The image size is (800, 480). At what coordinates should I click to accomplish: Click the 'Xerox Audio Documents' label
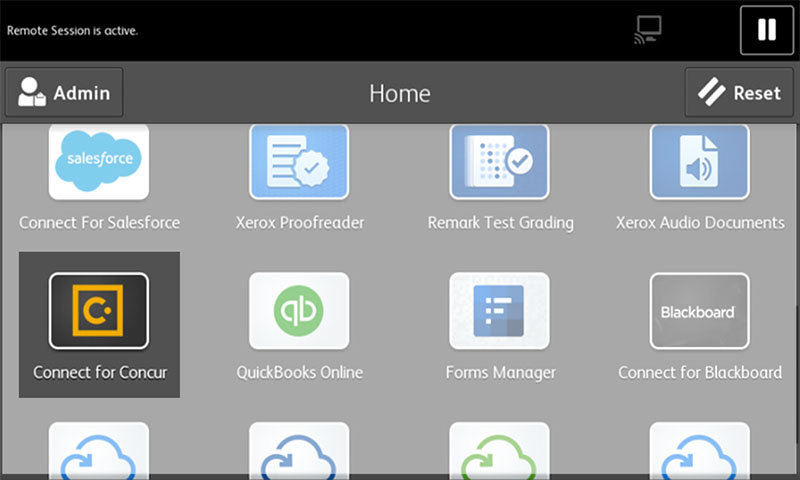pyautogui.click(x=700, y=222)
